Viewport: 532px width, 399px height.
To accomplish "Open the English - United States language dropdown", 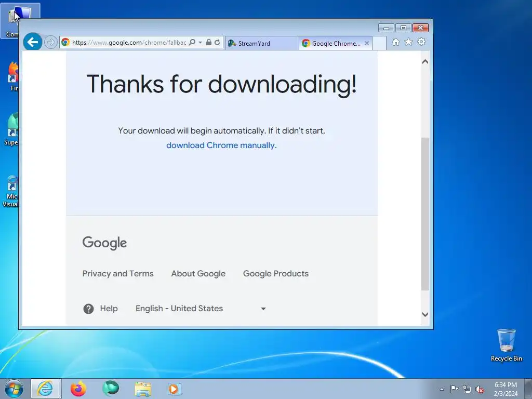I will point(201,309).
